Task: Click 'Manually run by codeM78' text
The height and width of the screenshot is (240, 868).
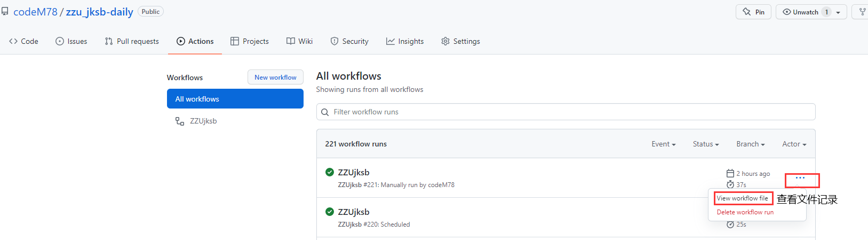Action: click(x=418, y=185)
